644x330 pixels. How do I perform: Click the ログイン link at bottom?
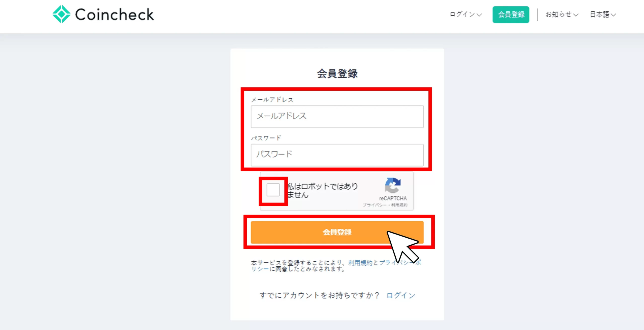(400, 295)
